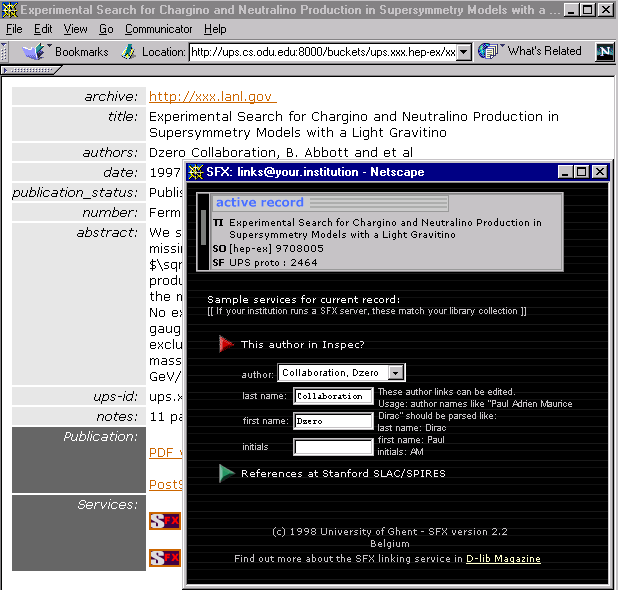
Task: Click the last name input field
Action: (x=333, y=396)
